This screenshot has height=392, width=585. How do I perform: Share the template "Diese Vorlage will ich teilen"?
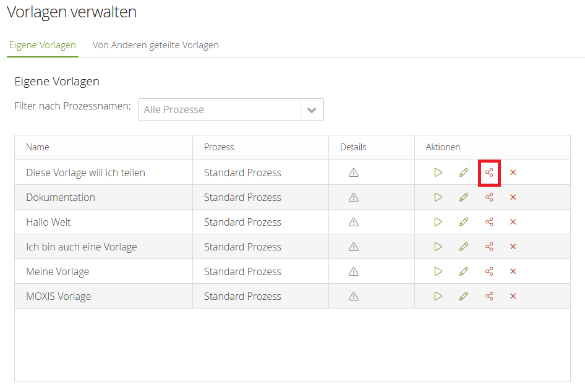(489, 173)
